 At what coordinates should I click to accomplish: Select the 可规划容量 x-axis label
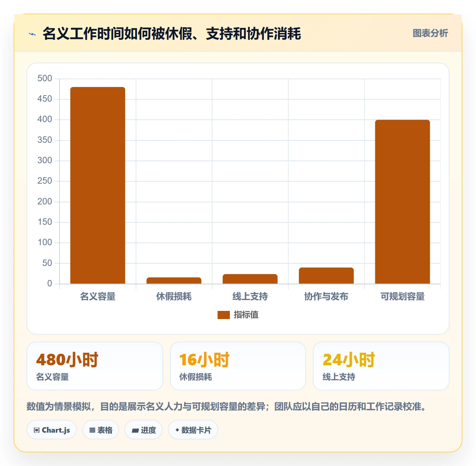point(402,297)
